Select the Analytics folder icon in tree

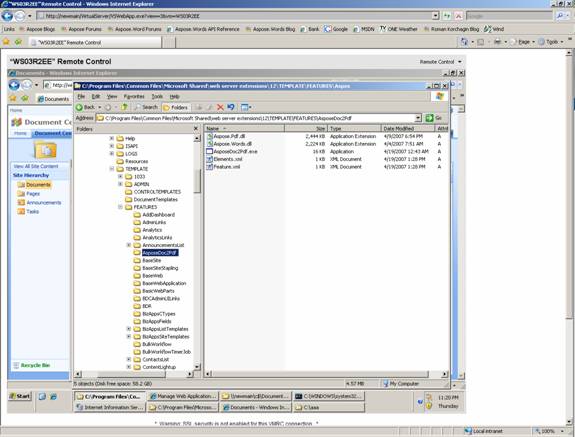pyautogui.click(x=137, y=230)
